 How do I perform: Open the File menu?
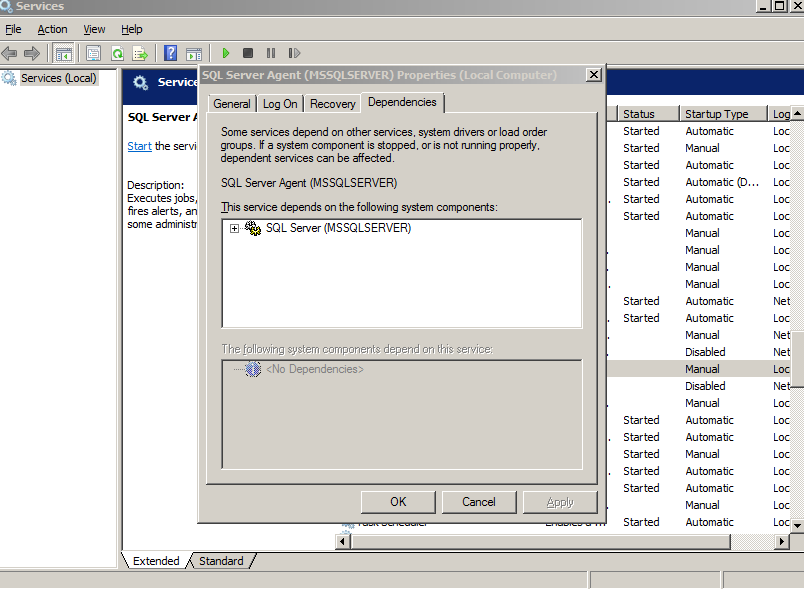(13, 29)
